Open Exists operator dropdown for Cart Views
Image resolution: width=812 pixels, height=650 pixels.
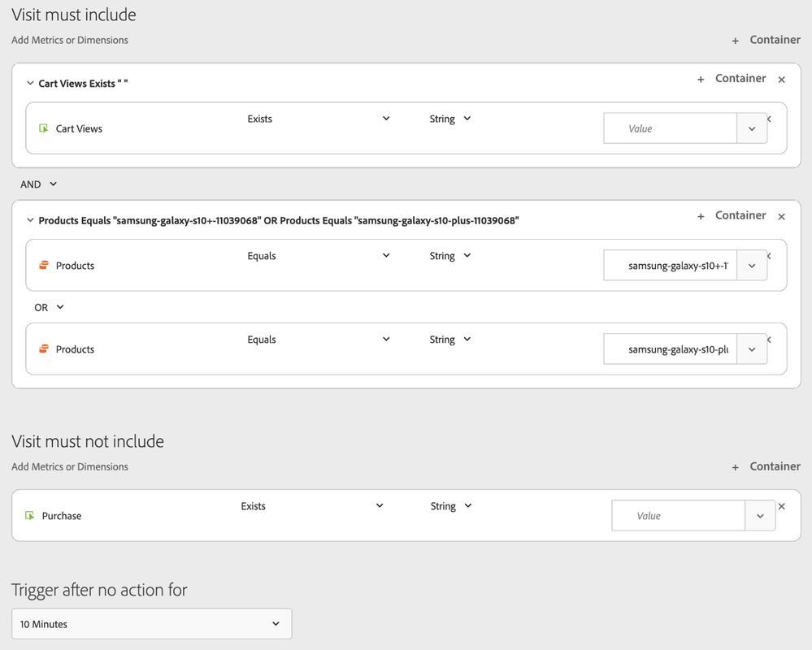point(319,119)
